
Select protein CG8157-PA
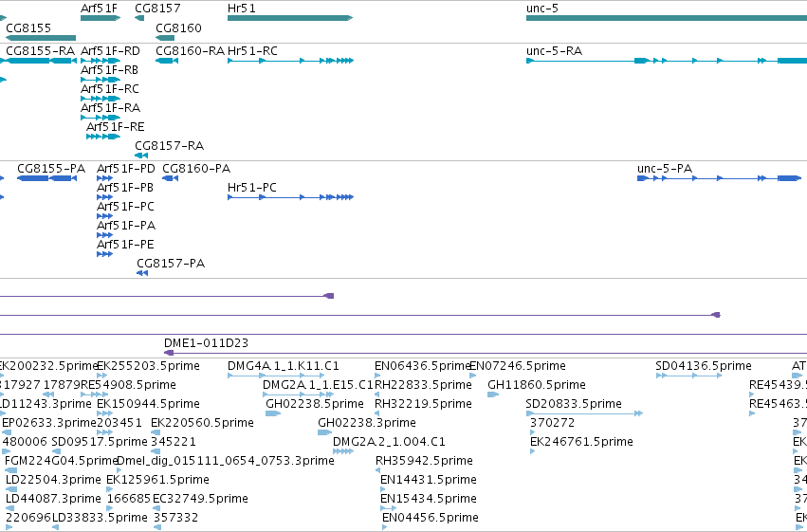pyautogui.click(x=142, y=273)
